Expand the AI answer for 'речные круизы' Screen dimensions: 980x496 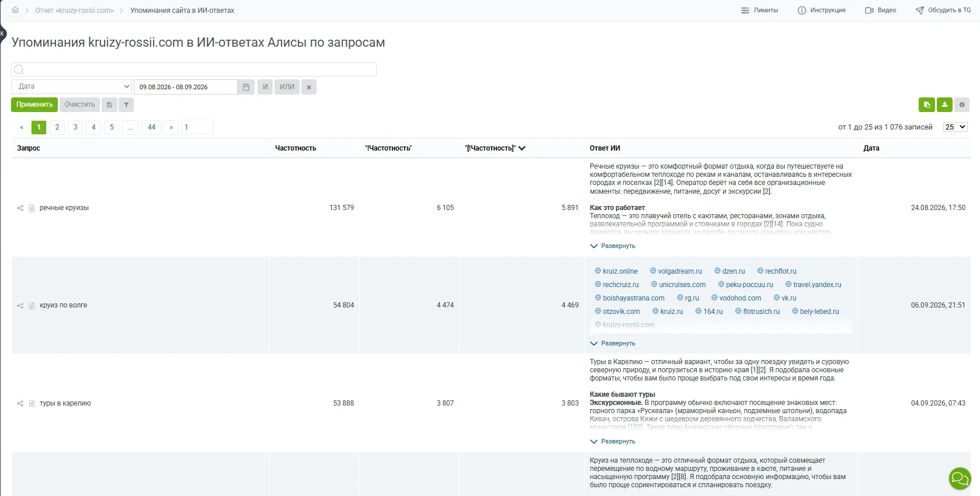[x=613, y=246]
